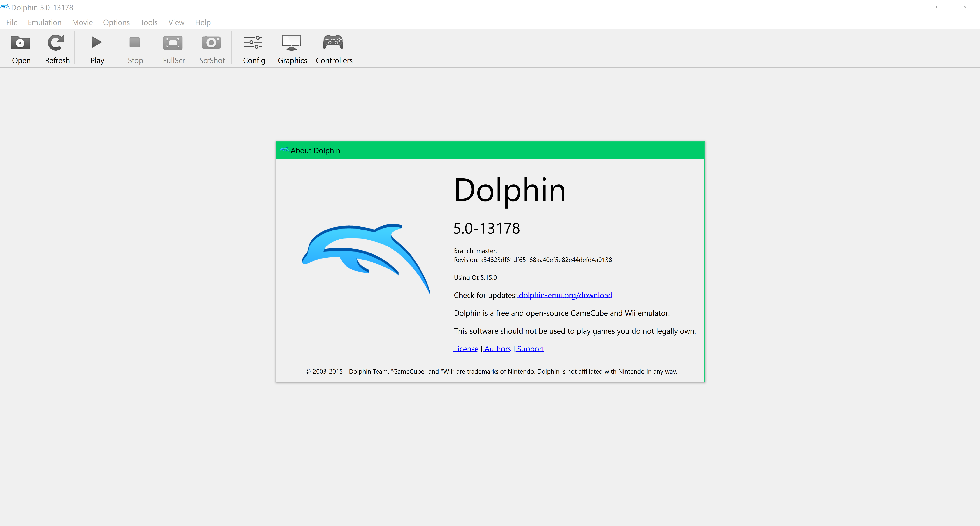The height and width of the screenshot is (526, 980).
Task: Open the Graphics settings icon
Action: [292, 49]
